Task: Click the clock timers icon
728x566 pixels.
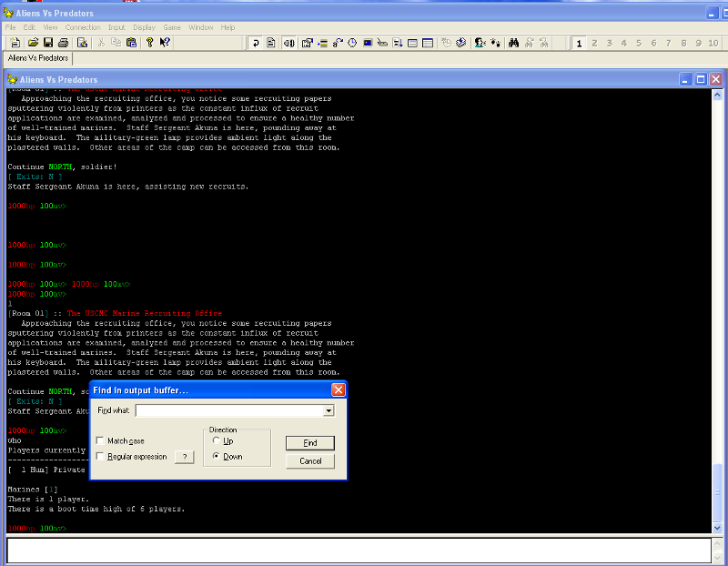Action: [x=352, y=43]
